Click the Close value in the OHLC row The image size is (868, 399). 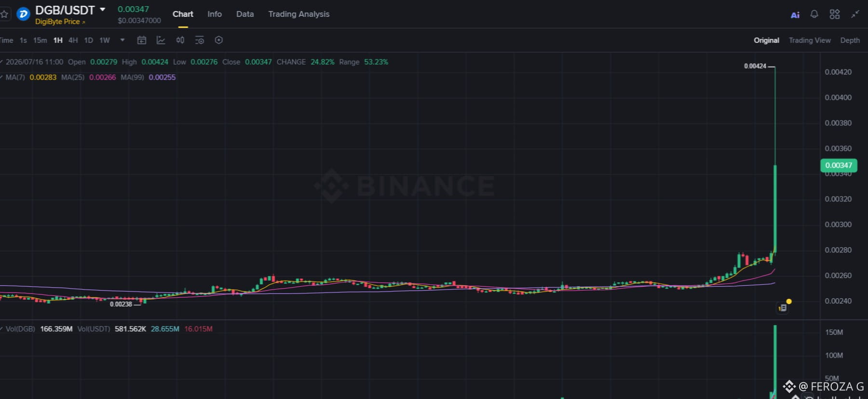tap(258, 62)
